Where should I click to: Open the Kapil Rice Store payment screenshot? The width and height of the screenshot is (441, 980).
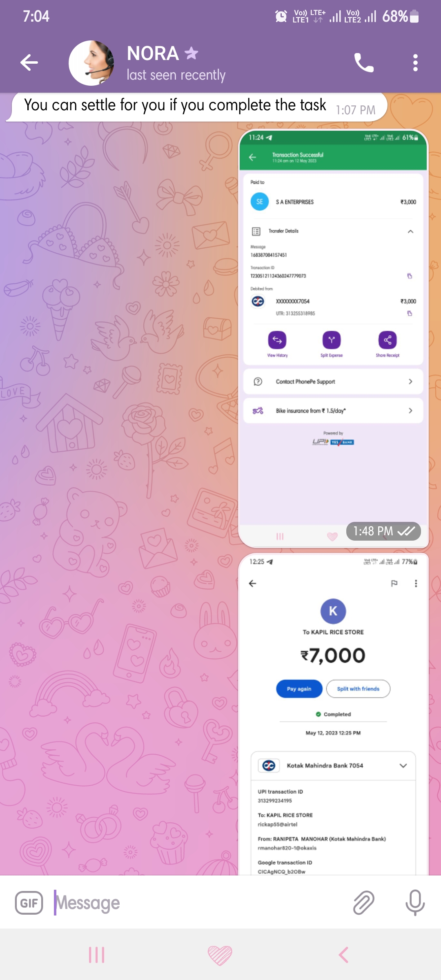pos(333,715)
